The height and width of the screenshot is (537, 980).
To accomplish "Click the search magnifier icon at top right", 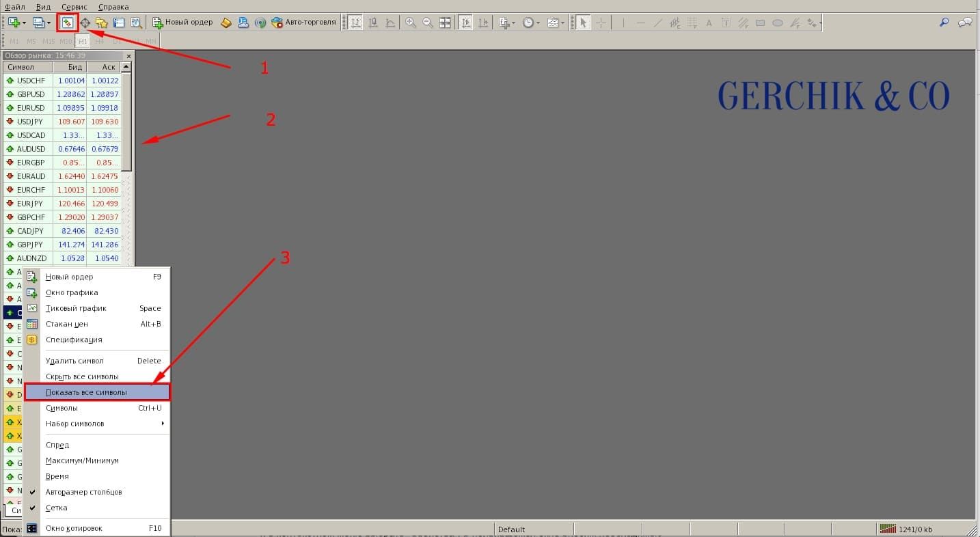I will click(944, 23).
